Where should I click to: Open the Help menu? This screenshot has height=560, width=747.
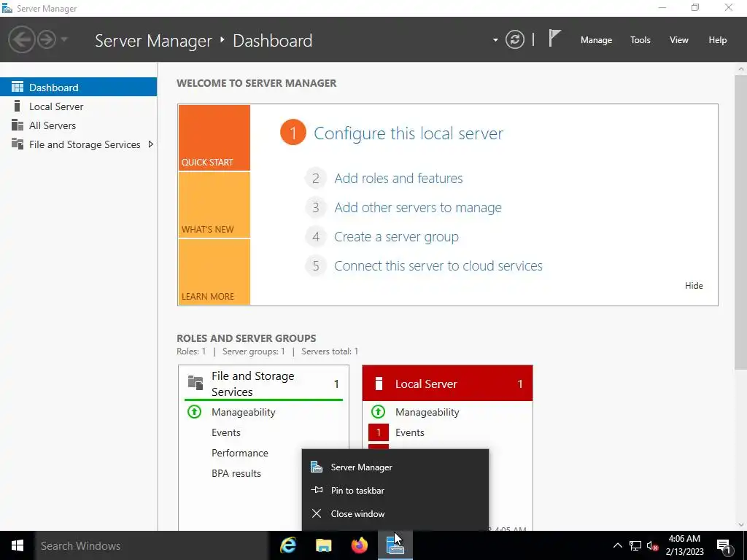pyautogui.click(x=718, y=40)
